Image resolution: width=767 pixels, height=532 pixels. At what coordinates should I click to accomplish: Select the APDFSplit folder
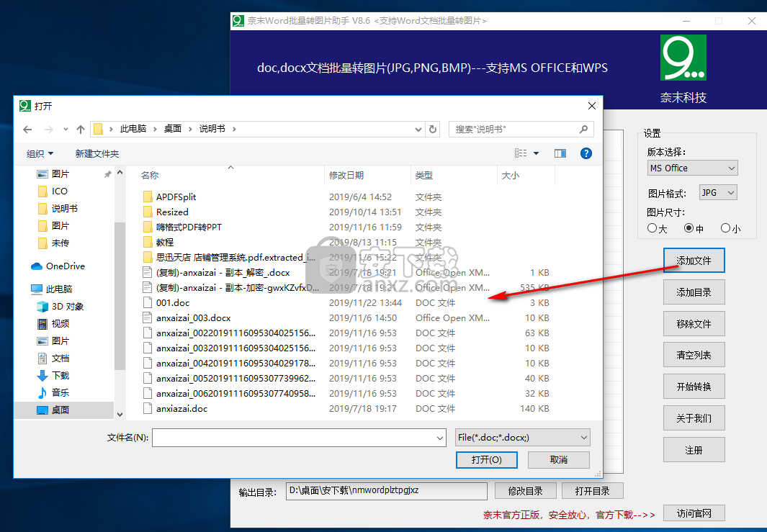(x=176, y=197)
